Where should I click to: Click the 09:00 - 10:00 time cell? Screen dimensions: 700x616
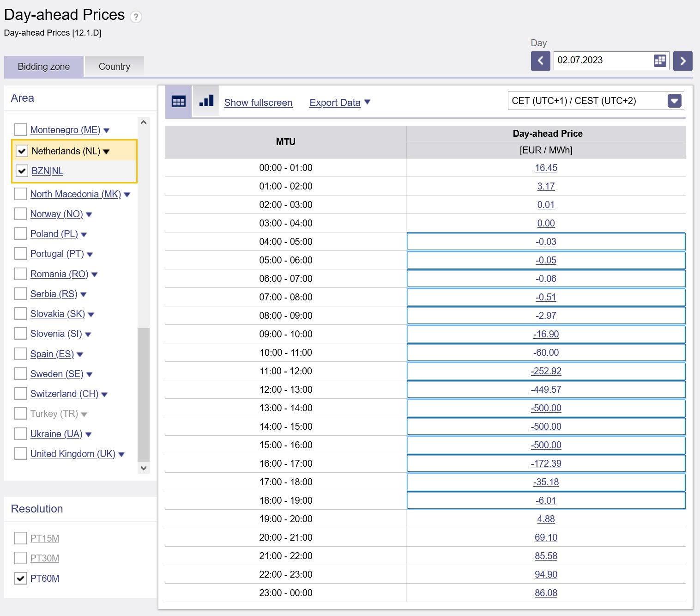(286, 334)
